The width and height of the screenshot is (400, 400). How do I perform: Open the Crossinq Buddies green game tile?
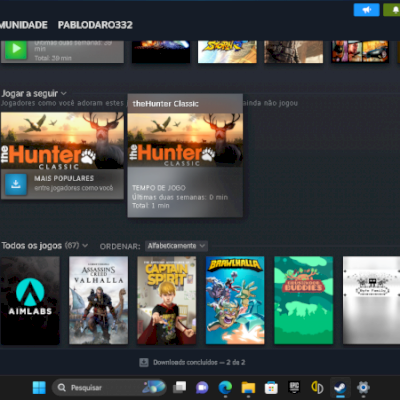(303, 300)
